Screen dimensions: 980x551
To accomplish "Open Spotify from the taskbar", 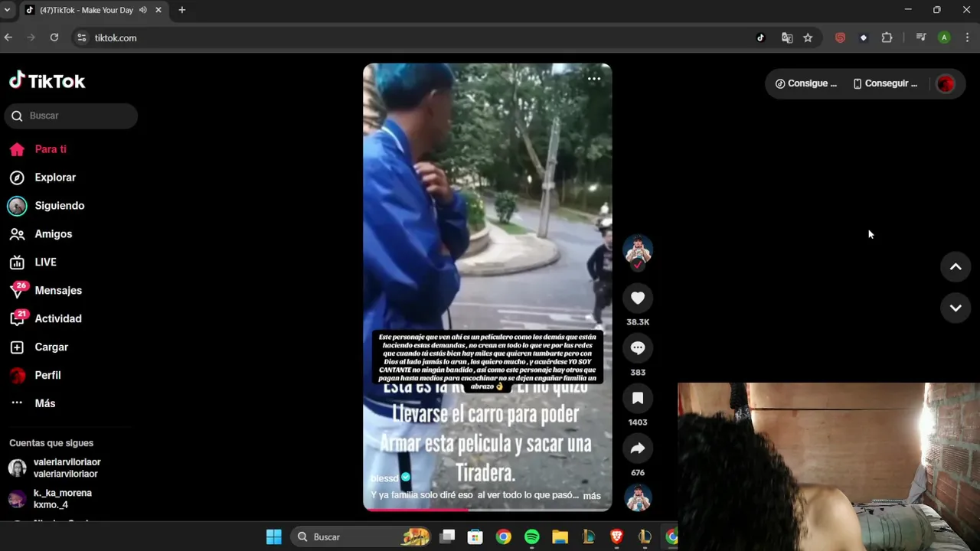I will tap(532, 536).
